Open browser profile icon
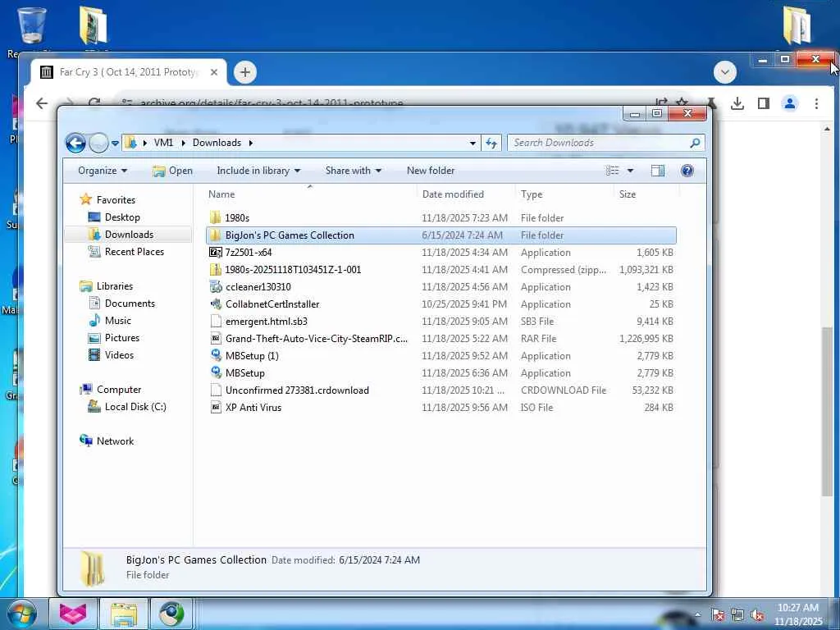Screen dimensions: 840x630 pos(790,103)
